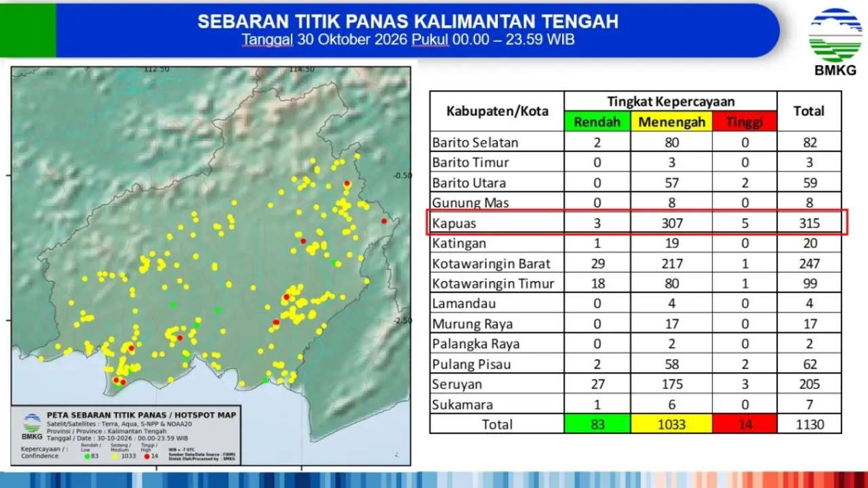Click the legend title Peta Sebaran Titik Panas

(x=141, y=415)
